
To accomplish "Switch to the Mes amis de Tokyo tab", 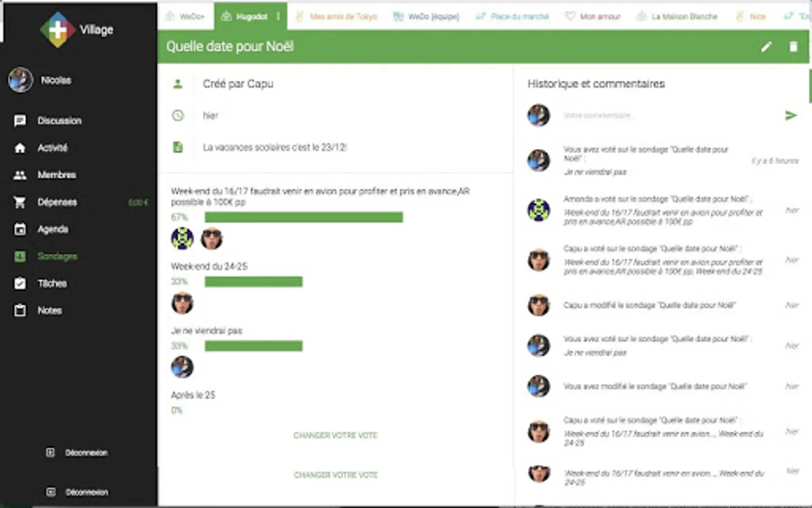I will tap(336, 16).
